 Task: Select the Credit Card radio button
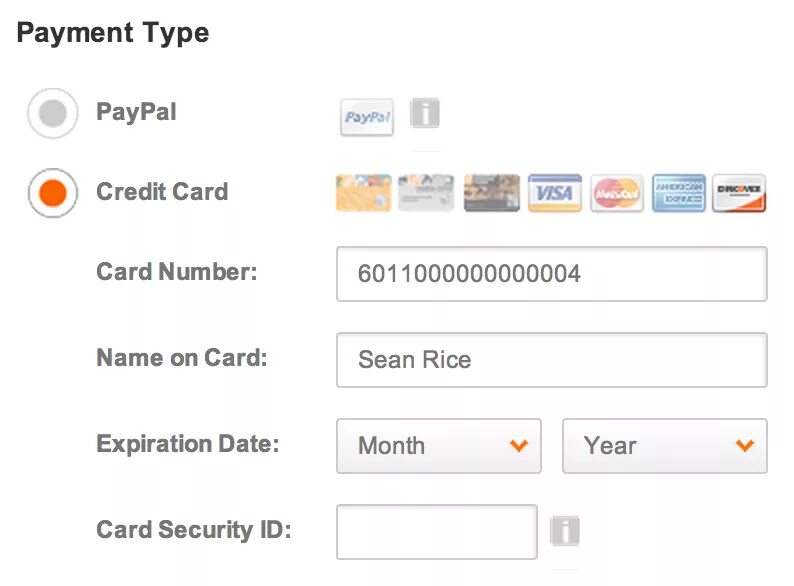click(x=52, y=193)
